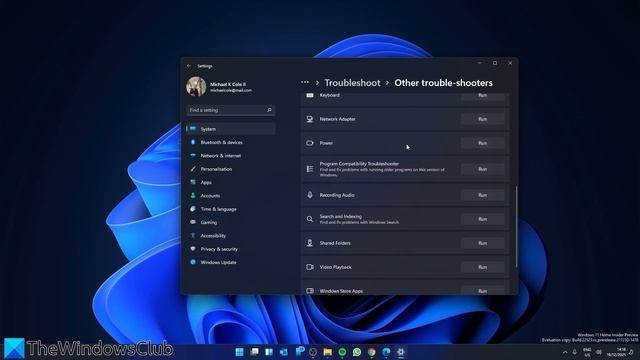
Task: Show hidden system tray icons
Action: [565, 352]
